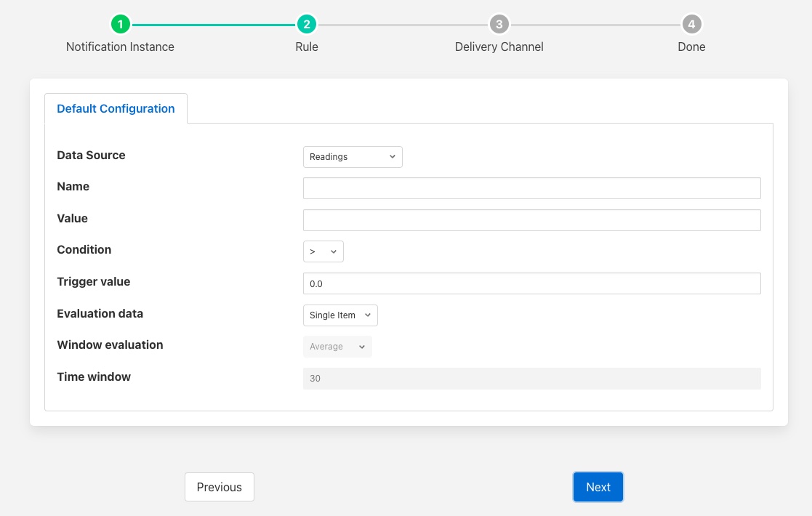Screen dimensions: 812x516
Task: Click the Delivery Channel step label
Action: tap(499, 47)
